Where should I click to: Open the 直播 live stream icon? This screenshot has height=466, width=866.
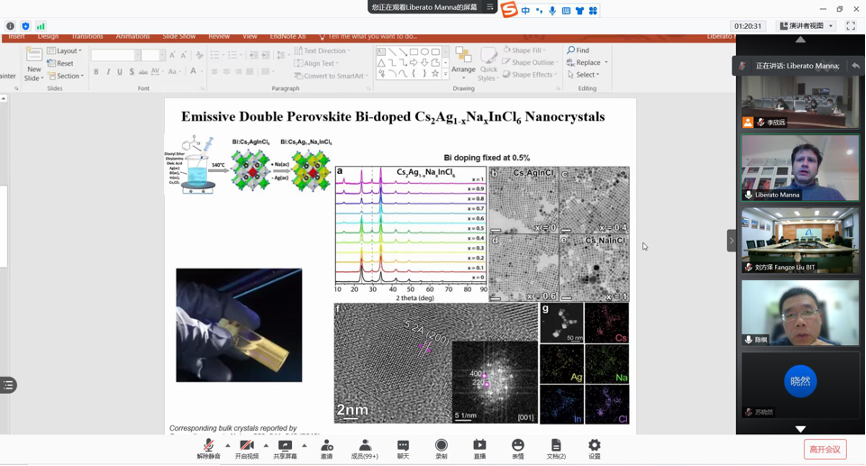point(479,446)
